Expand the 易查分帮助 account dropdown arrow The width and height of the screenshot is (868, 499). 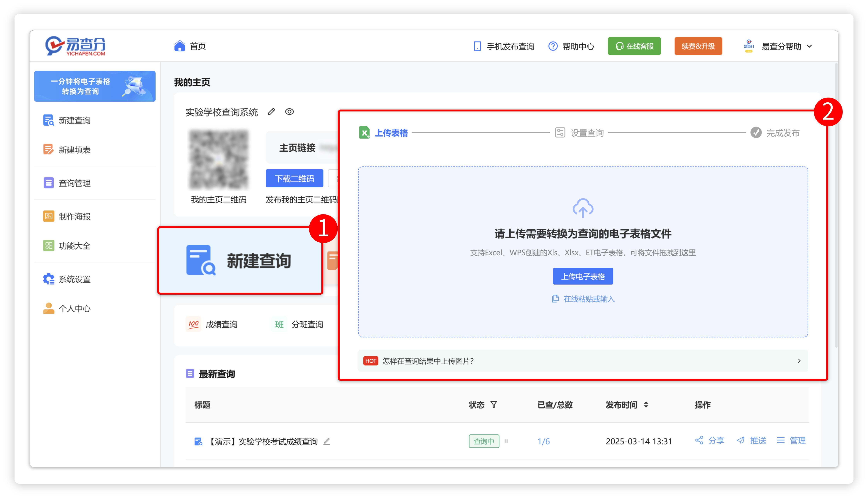click(x=809, y=46)
